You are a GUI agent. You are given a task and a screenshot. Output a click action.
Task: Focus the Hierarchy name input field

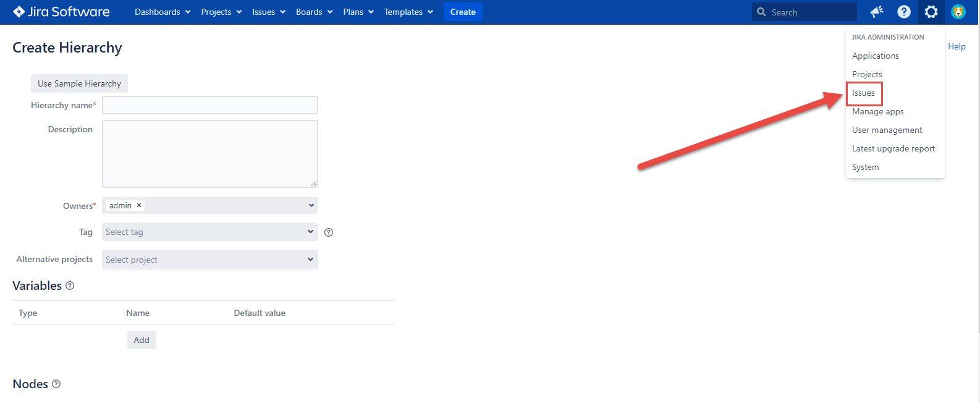209,105
